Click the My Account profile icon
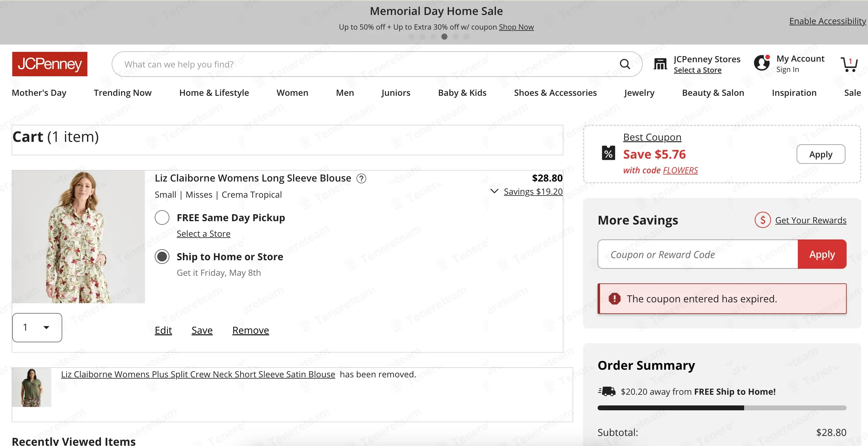The image size is (868, 446). 762,63
